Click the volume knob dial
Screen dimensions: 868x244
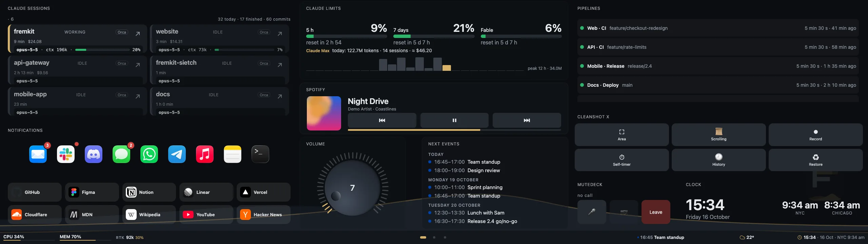coord(353,187)
